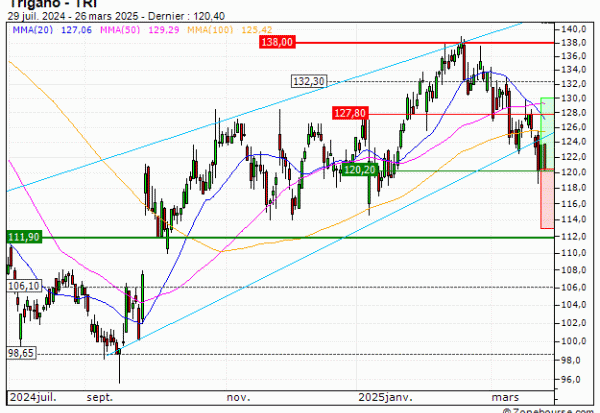Click the date range and Dernier subtitle
This screenshot has width=600, height=413.
pyautogui.click(x=116, y=16)
